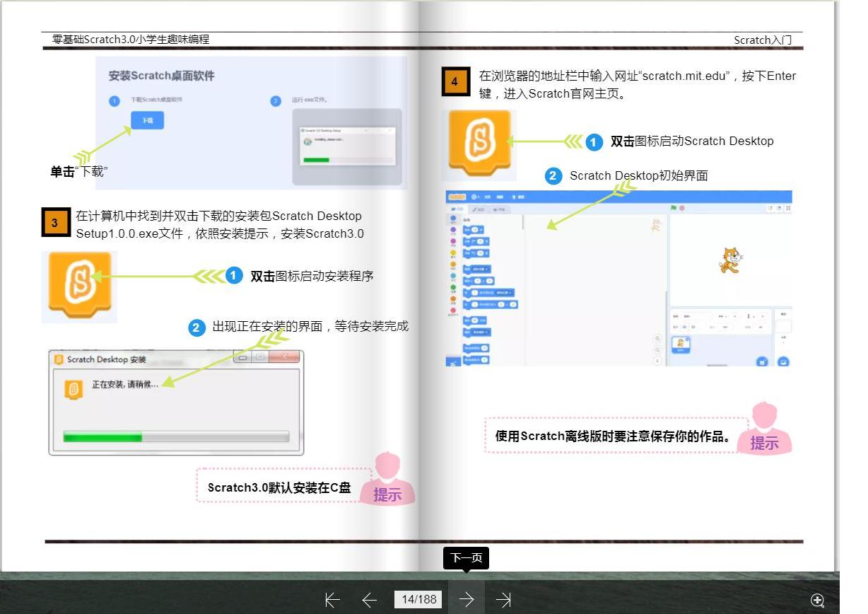Click the heading "安装Scratch桌面软件"

tap(162, 76)
